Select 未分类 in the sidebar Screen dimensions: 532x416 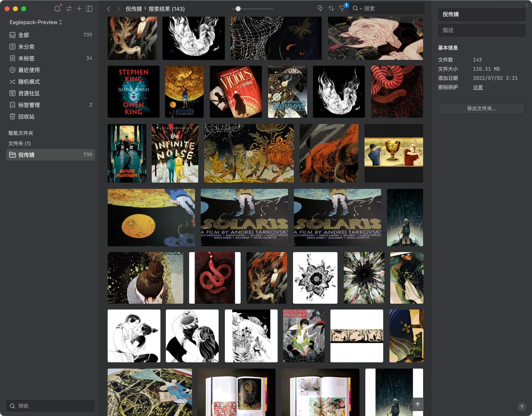pos(51,47)
